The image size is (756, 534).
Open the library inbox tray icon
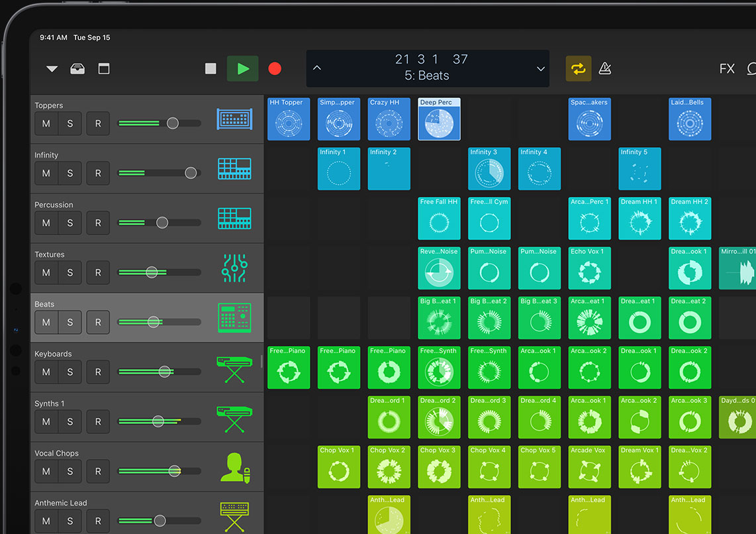point(77,69)
